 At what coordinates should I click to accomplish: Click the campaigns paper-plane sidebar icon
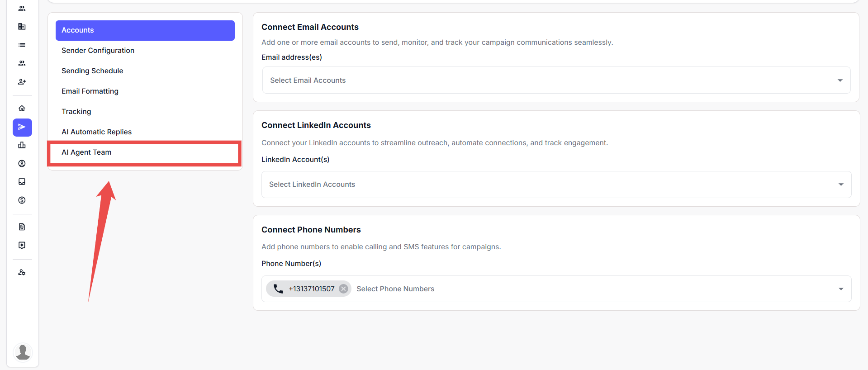coord(22,128)
